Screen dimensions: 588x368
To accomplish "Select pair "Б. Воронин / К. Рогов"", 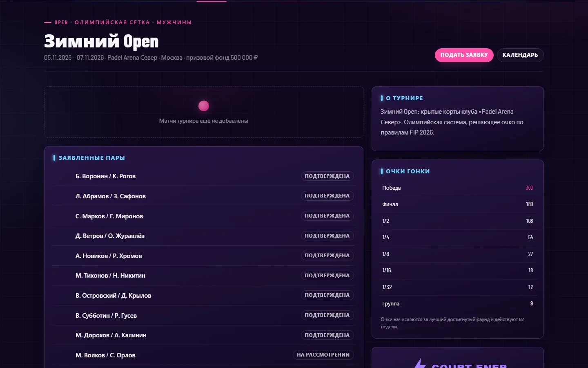I will [105, 176].
